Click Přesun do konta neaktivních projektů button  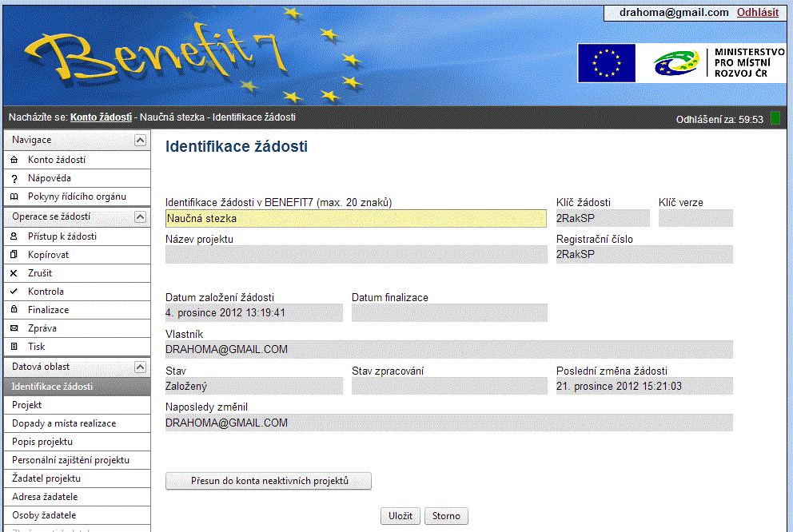(269, 481)
